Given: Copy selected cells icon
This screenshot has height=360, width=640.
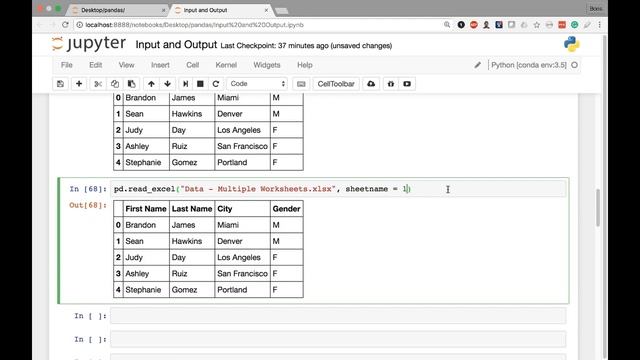Looking at the screenshot, I should point(115,84).
